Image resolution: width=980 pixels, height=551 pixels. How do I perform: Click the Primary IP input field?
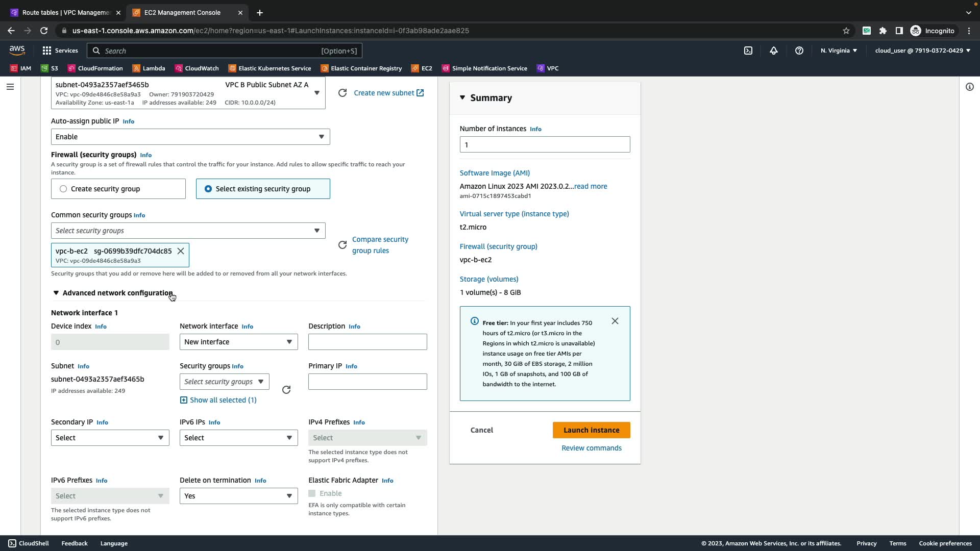tap(367, 382)
